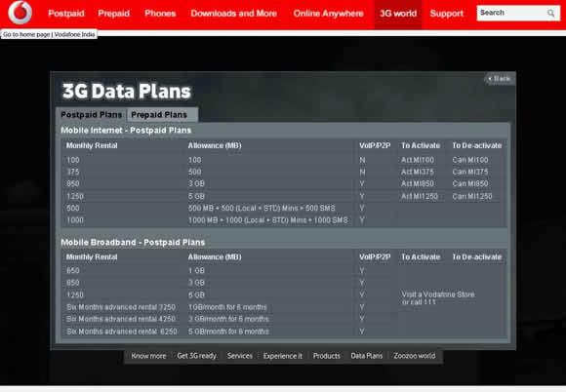Open the Phones menu

[160, 14]
